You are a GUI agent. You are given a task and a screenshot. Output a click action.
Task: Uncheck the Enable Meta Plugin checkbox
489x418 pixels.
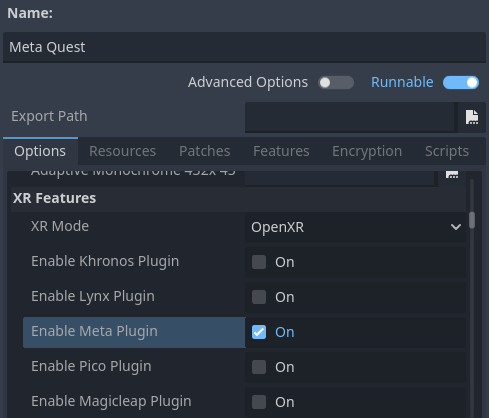[x=259, y=332]
